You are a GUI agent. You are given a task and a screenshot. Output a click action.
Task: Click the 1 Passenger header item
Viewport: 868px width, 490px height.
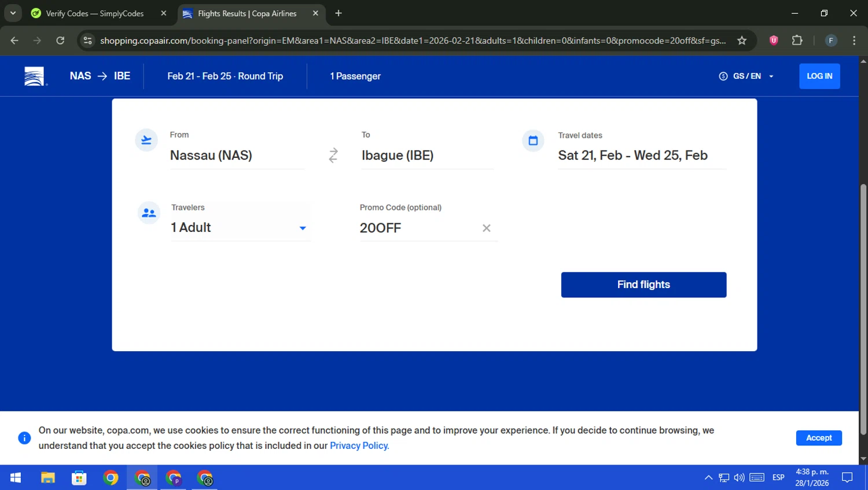355,76
